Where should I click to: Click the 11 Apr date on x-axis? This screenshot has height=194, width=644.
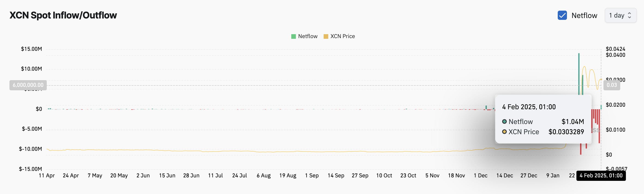click(47, 176)
